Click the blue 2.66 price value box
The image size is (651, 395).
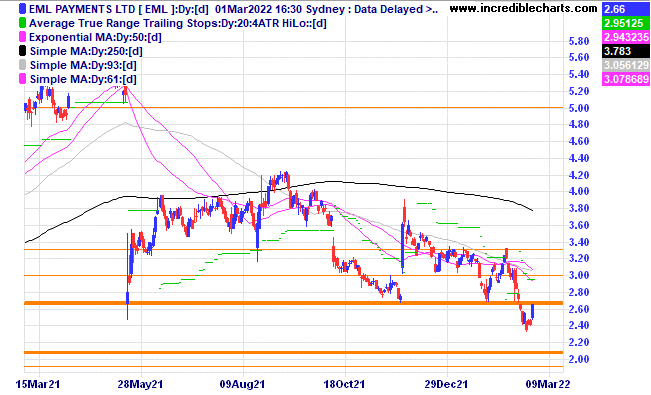click(626, 9)
